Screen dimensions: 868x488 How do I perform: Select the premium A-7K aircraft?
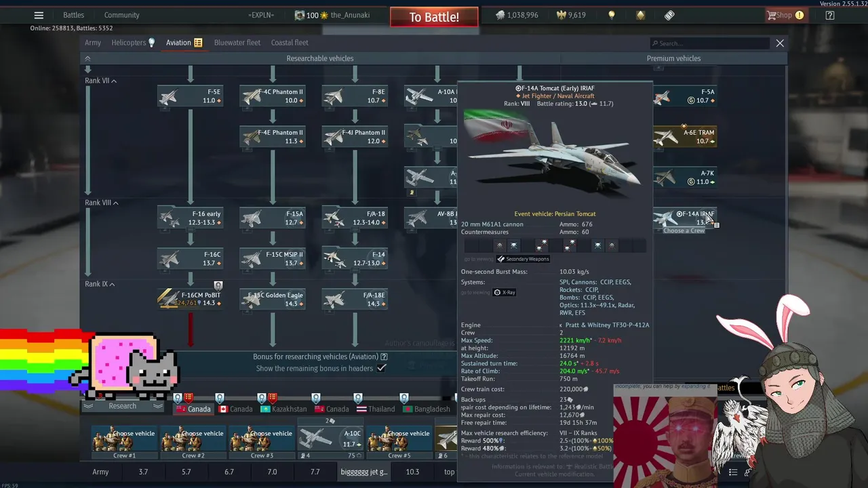coord(685,177)
